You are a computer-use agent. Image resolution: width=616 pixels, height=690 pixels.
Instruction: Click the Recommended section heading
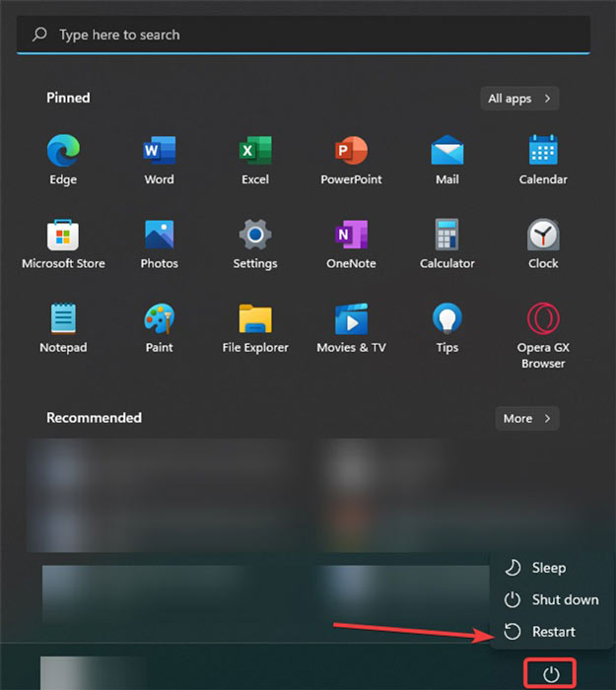point(95,418)
